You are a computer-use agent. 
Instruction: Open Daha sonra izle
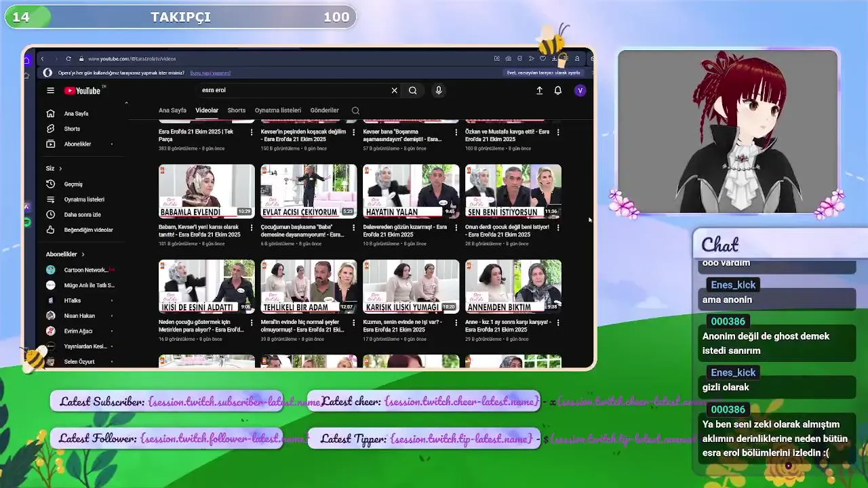[x=82, y=215]
